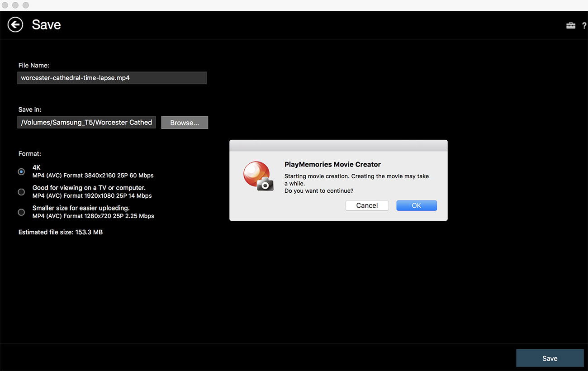Go back using the circled arrow icon
The width and height of the screenshot is (588, 371).
(x=15, y=24)
